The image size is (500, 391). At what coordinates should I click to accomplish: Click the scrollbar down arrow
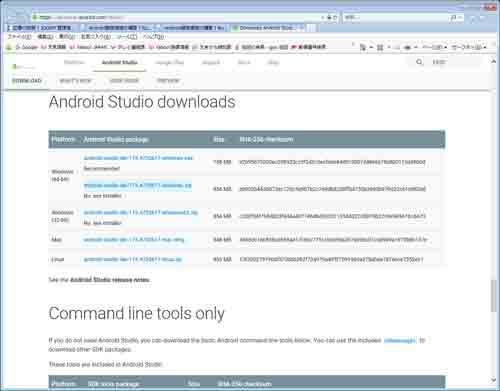point(494,380)
